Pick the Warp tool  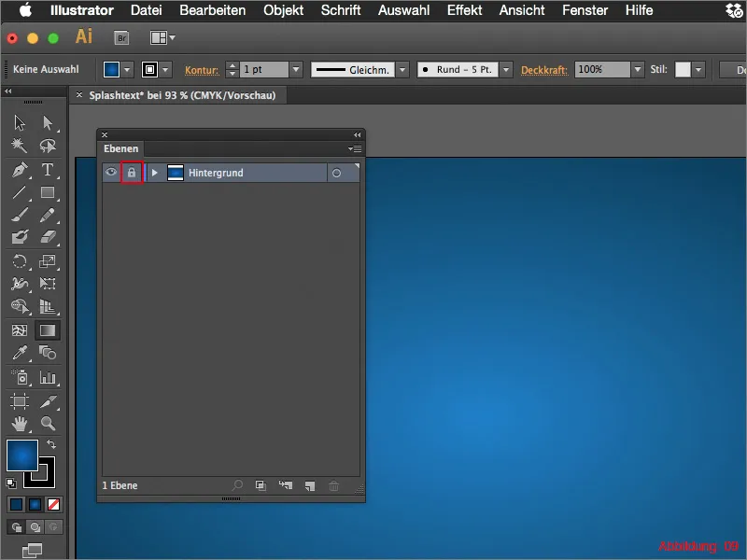point(20,284)
